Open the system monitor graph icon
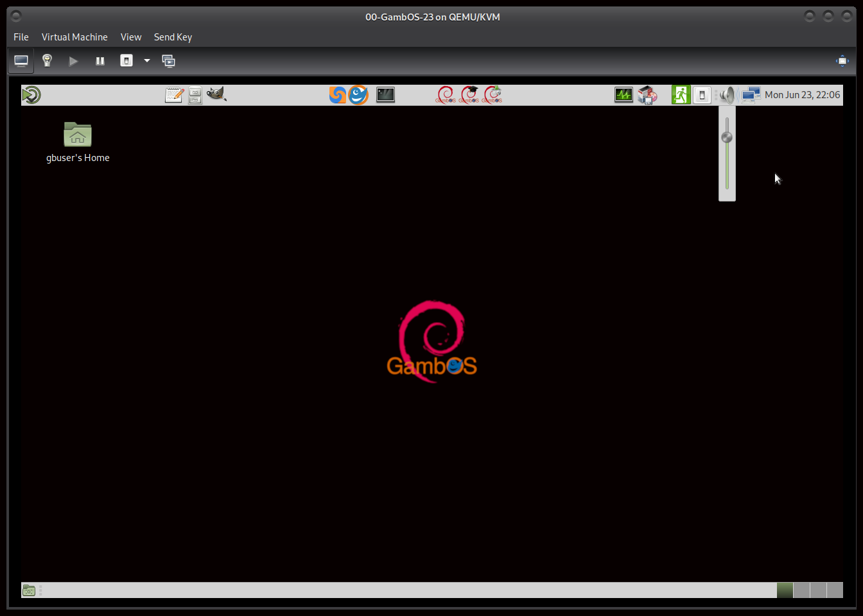Viewport: 863px width, 616px height. 623,95
